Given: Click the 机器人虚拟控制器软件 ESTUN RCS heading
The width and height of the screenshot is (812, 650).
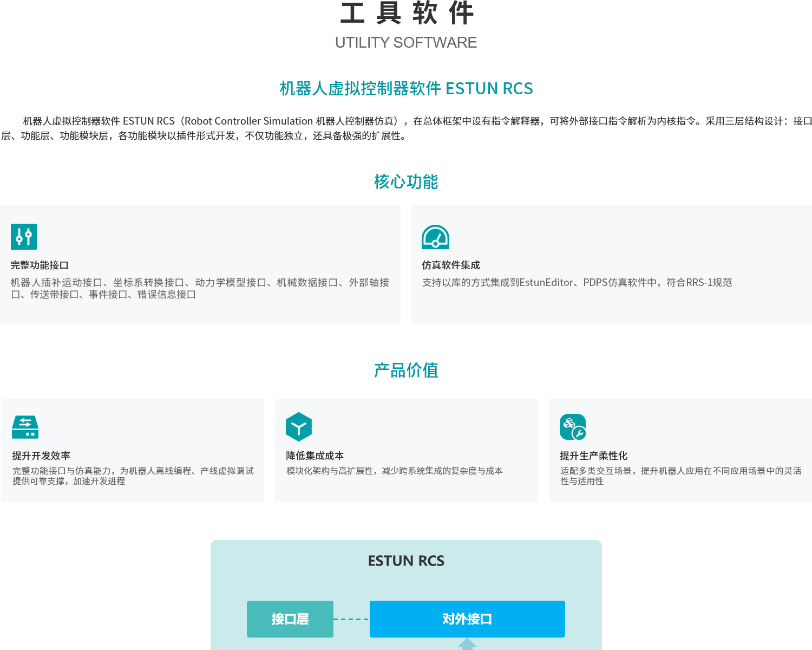Looking at the screenshot, I should 406,88.
